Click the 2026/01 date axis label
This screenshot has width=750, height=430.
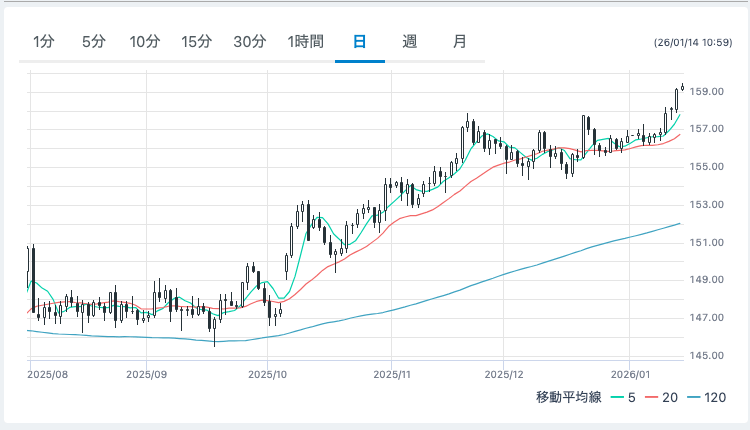(x=630, y=374)
